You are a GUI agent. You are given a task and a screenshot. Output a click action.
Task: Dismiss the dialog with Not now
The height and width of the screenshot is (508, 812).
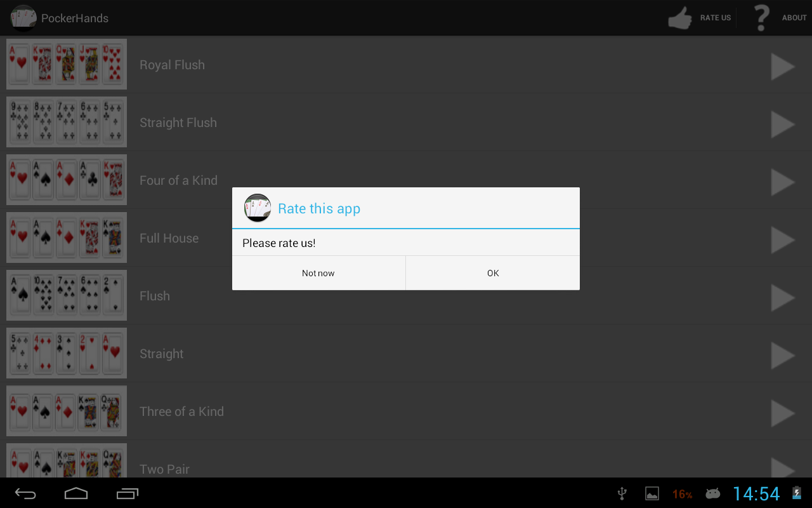(318, 273)
